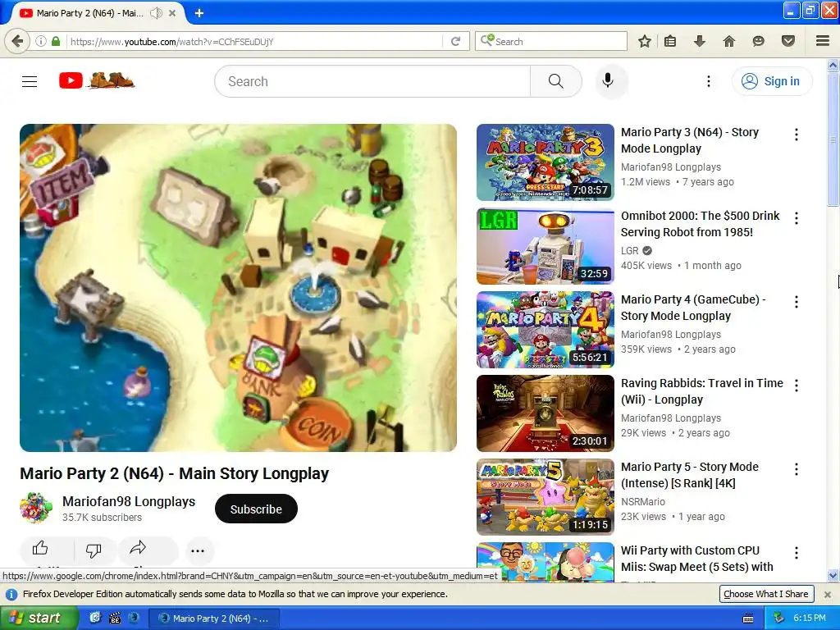The image size is (840, 630).
Task: Open options menu for Mario Party 4 video
Action: pos(797,302)
